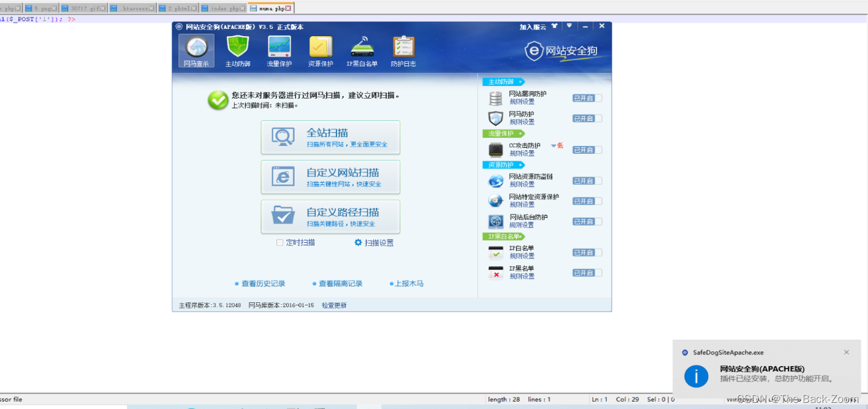Open 规则设置 under 网站漏洞防护
The height and width of the screenshot is (409, 868).
pos(522,102)
